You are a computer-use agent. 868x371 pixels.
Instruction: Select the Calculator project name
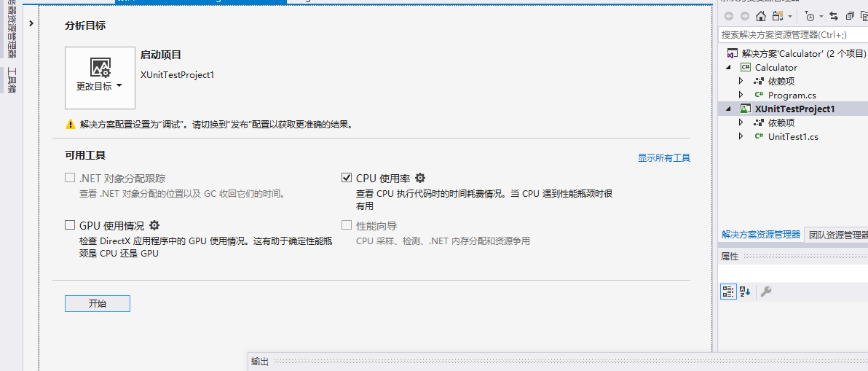776,68
